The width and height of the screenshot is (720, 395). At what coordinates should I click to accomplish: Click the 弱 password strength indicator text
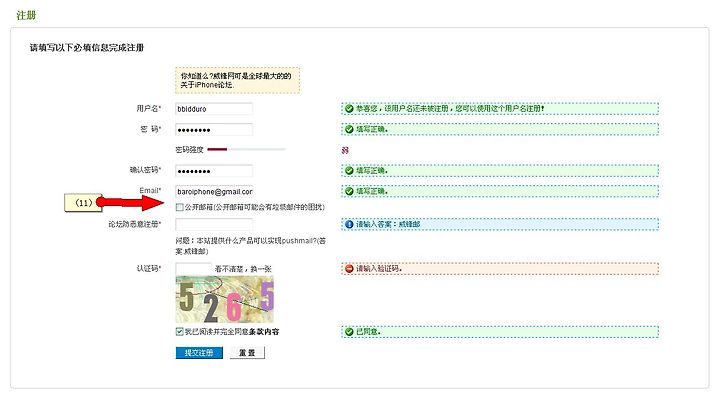pos(345,150)
